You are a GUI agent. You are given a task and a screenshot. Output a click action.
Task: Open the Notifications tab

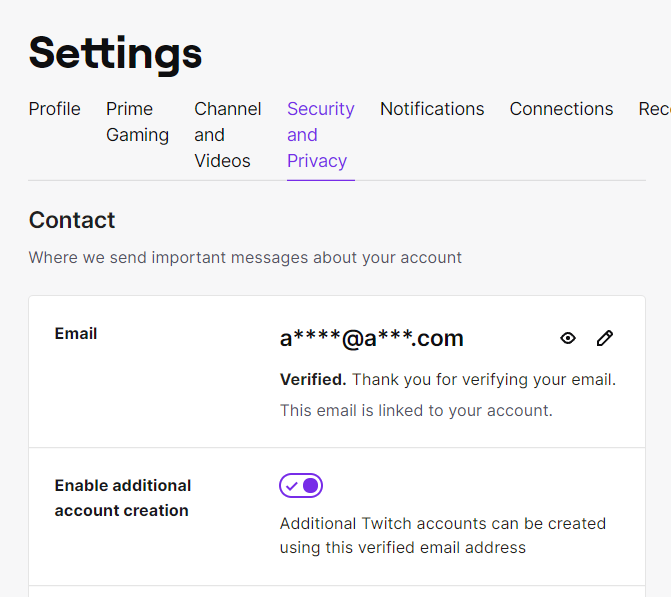432,109
